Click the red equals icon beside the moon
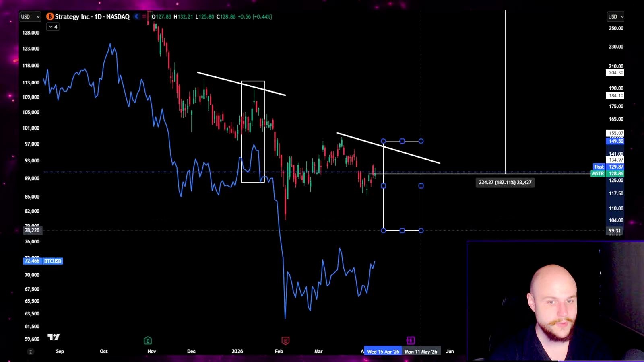The image size is (644, 362). click(144, 16)
